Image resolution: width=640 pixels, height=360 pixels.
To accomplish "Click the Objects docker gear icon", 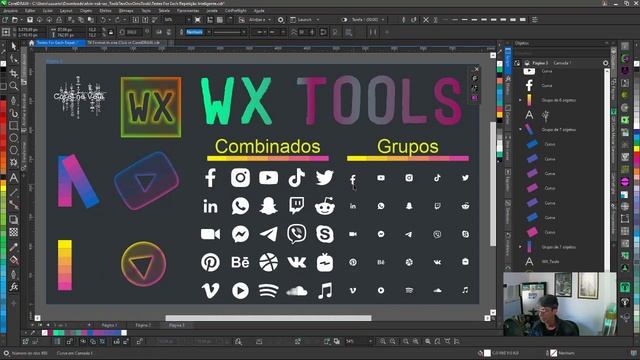I will 606,63.
